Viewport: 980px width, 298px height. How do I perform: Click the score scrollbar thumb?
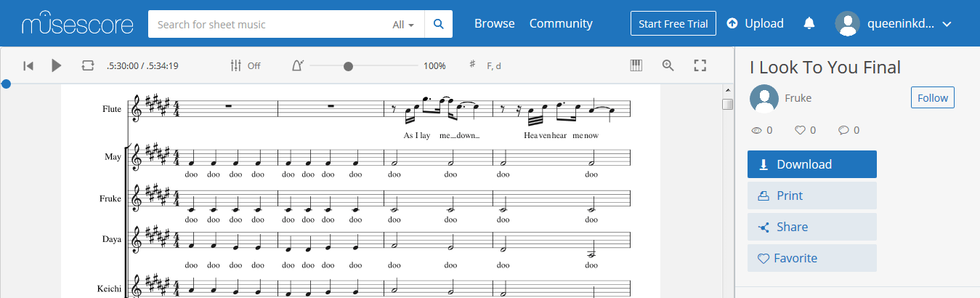click(x=727, y=104)
